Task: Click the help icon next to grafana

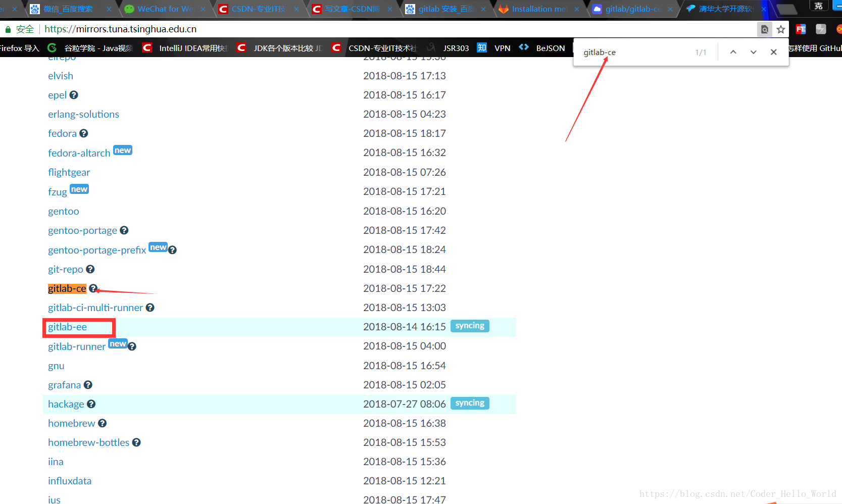Action: [x=88, y=385]
